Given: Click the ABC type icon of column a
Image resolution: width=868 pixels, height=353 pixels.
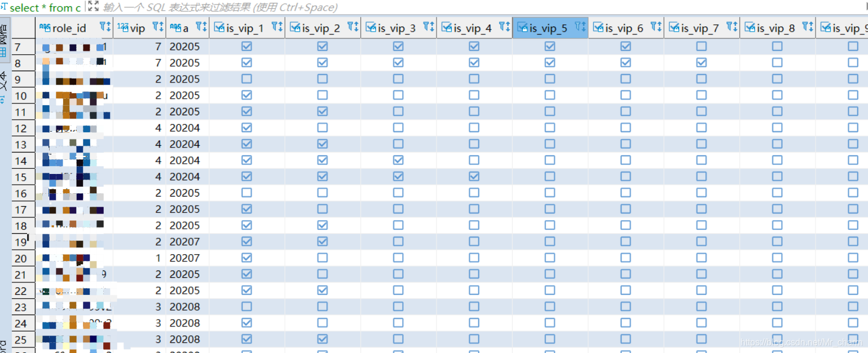Looking at the screenshot, I should click(x=175, y=27).
